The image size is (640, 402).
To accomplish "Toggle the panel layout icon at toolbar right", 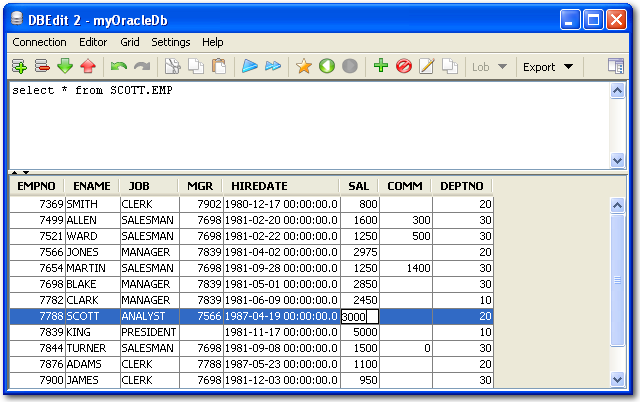I will (x=616, y=67).
